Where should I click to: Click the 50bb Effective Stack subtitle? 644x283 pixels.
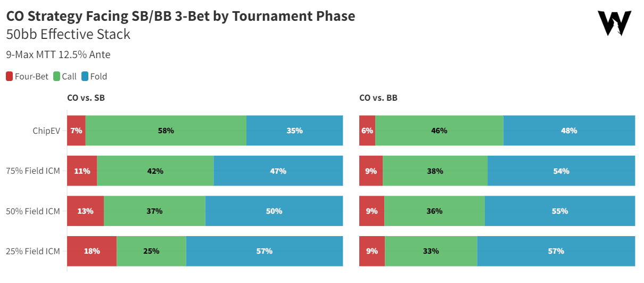click(x=68, y=35)
